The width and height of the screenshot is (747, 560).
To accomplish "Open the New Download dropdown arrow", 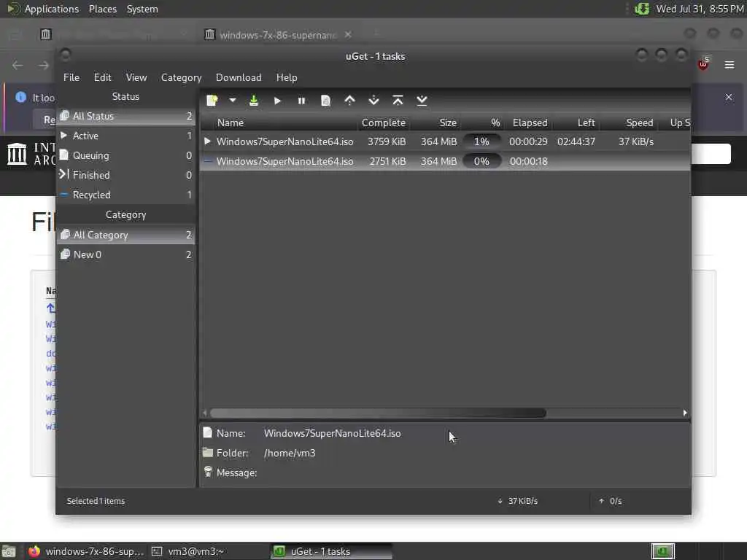I will (x=233, y=101).
